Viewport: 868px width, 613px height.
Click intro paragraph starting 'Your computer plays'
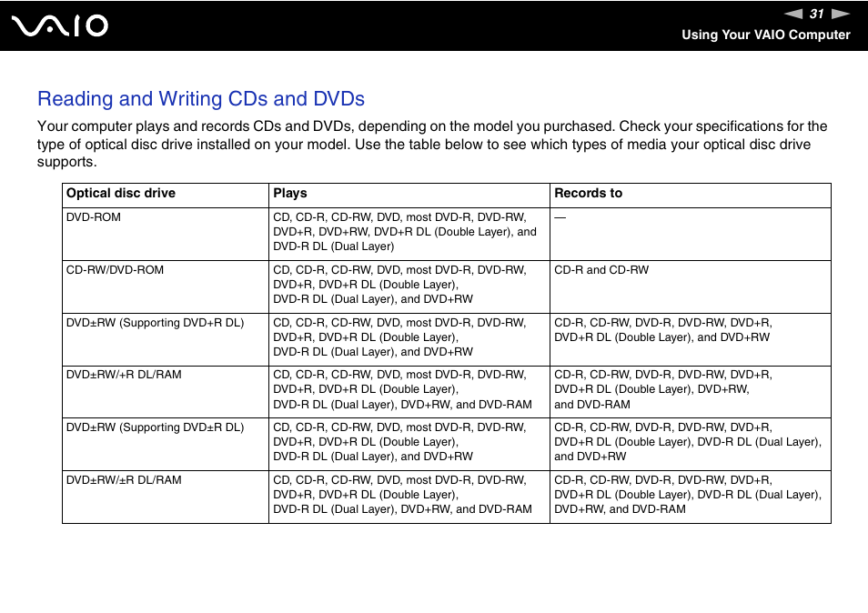[x=432, y=144]
